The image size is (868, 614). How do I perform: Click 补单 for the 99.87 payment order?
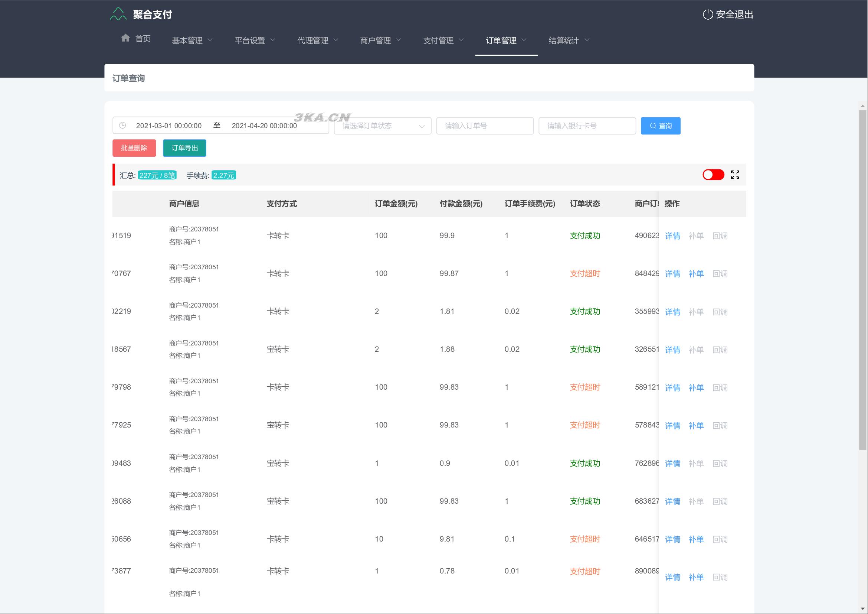click(695, 274)
